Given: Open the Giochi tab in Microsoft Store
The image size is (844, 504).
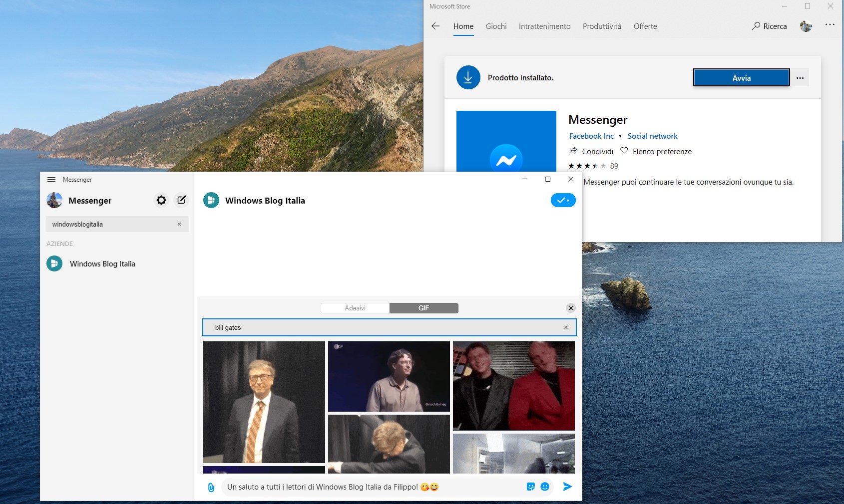Looking at the screenshot, I should click(x=496, y=26).
